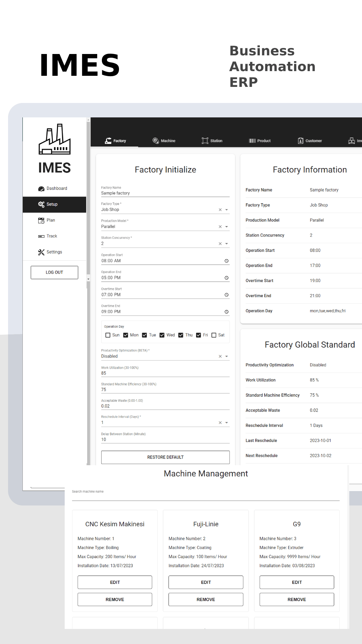Clear the Reschedule Interval selection
Image resolution: width=362 pixels, height=644 pixels.
220,423
